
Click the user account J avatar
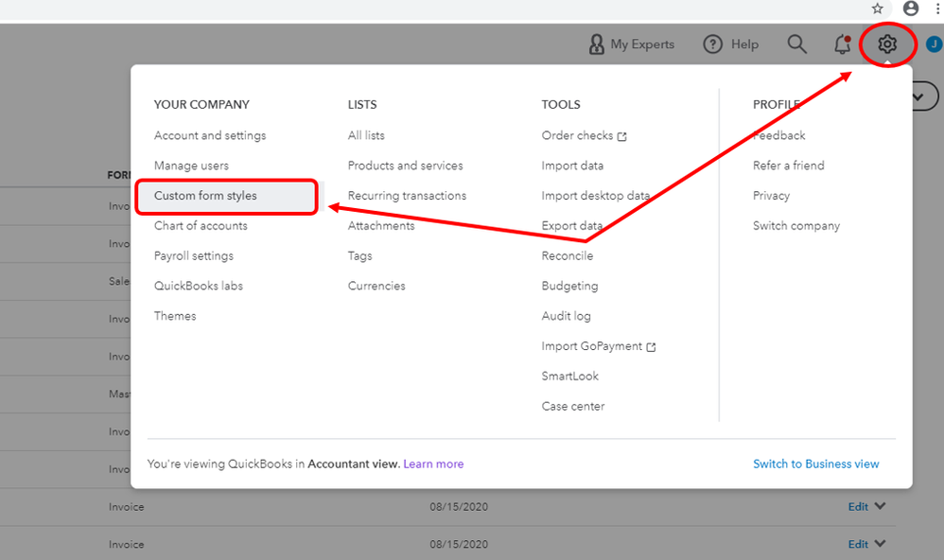point(935,44)
